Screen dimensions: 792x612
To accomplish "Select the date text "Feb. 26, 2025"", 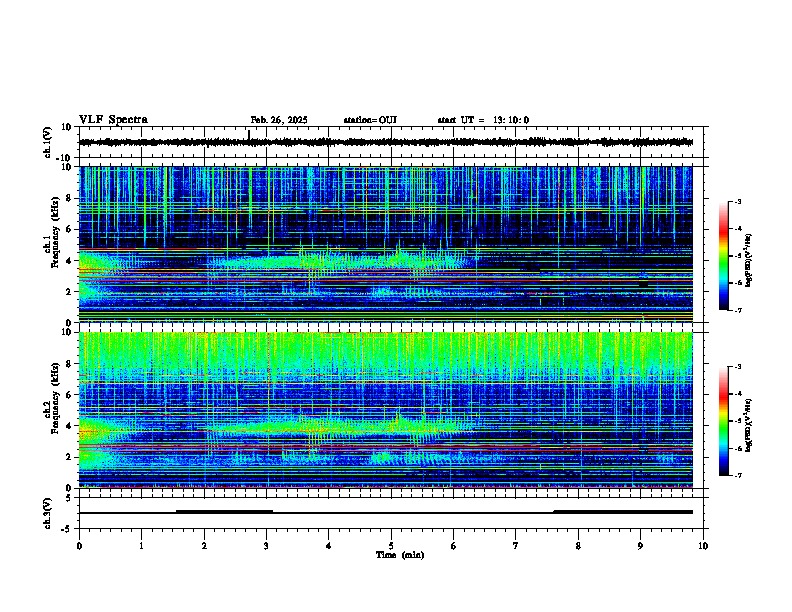I will (279, 120).
